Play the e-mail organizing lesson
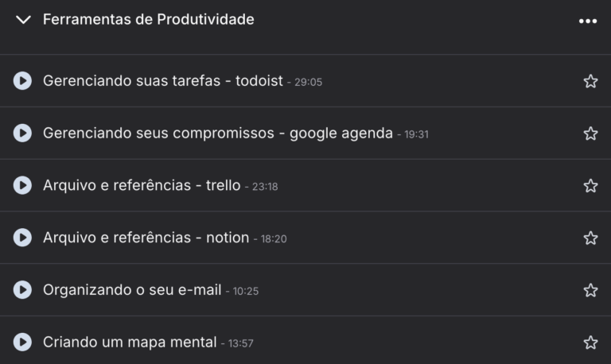 tap(22, 290)
